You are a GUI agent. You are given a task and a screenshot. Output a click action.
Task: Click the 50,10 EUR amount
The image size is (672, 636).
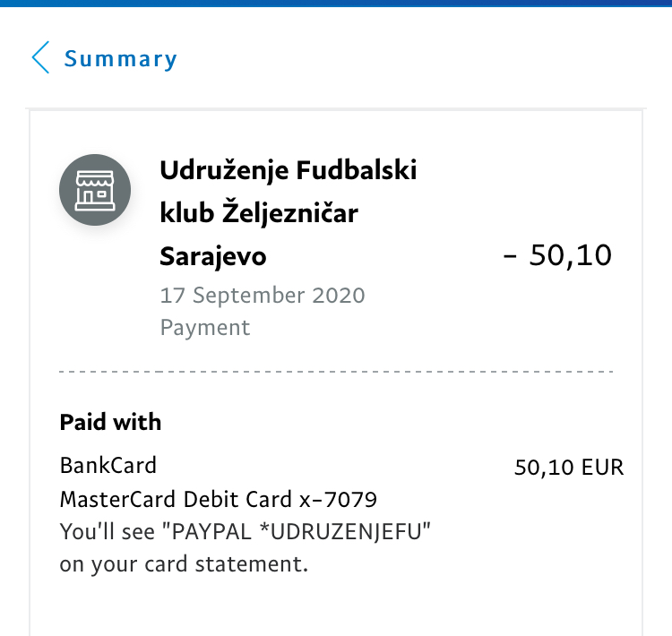(569, 467)
